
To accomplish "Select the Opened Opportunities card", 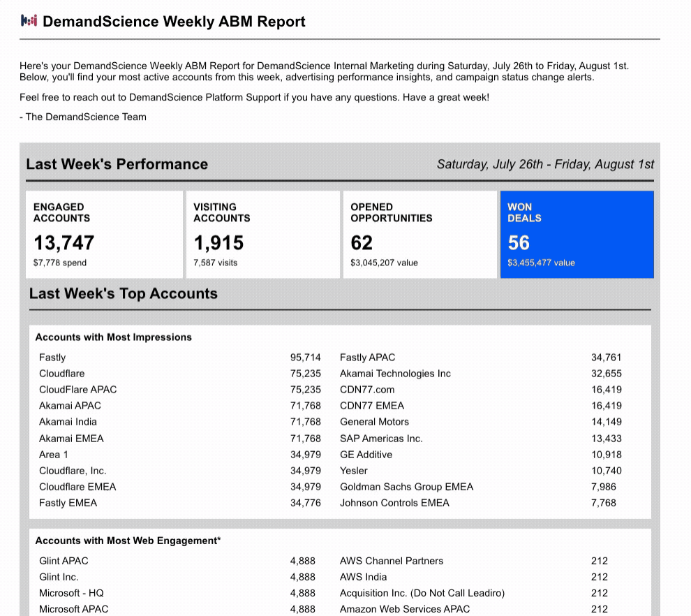I will (419, 234).
